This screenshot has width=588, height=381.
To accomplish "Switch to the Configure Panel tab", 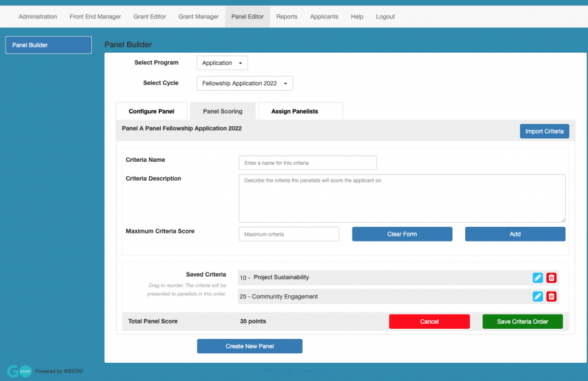I will (x=151, y=110).
